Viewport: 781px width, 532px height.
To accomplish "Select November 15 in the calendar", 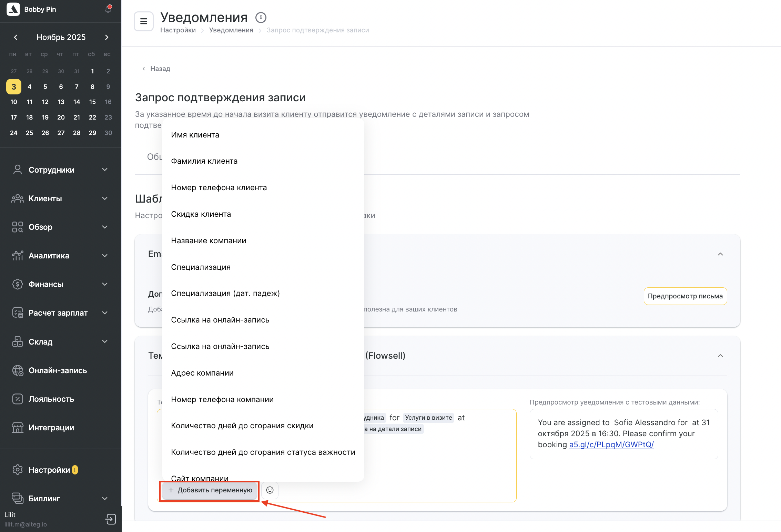I will pos(92,102).
